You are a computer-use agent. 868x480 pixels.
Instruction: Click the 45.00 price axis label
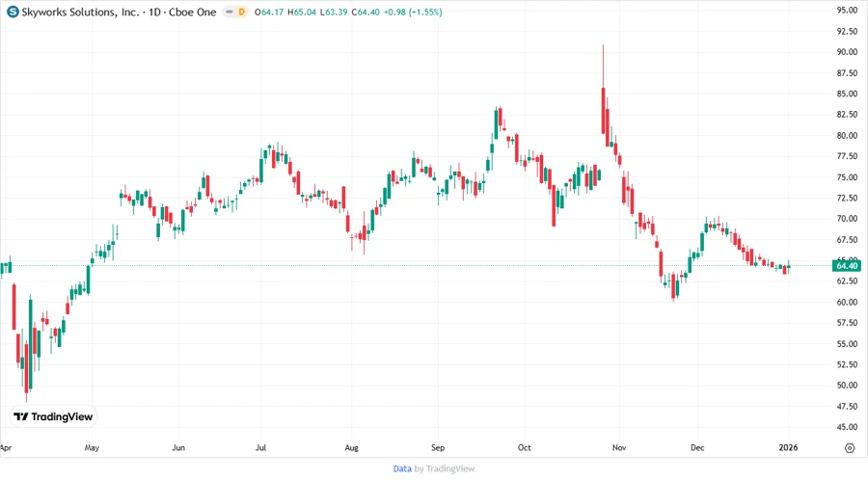[847, 427]
